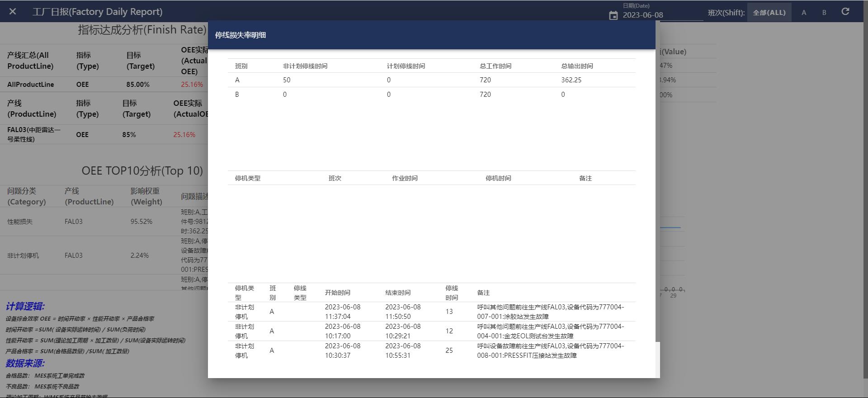Click the 数据来源 heading
Viewport: 868px width, 398px height.
pos(25,364)
